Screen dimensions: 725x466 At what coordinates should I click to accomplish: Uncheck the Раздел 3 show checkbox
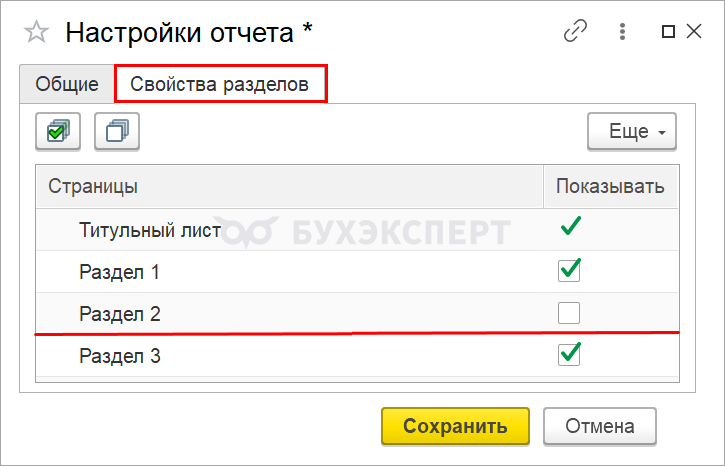[x=569, y=354]
